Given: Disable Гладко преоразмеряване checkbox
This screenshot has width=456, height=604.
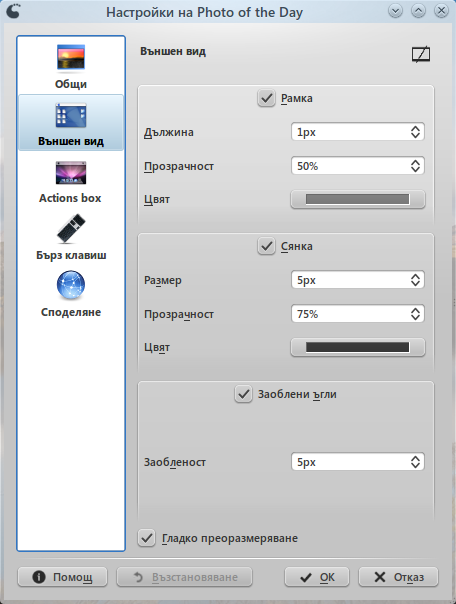Looking at the screenshot, I should pos(147,538).
